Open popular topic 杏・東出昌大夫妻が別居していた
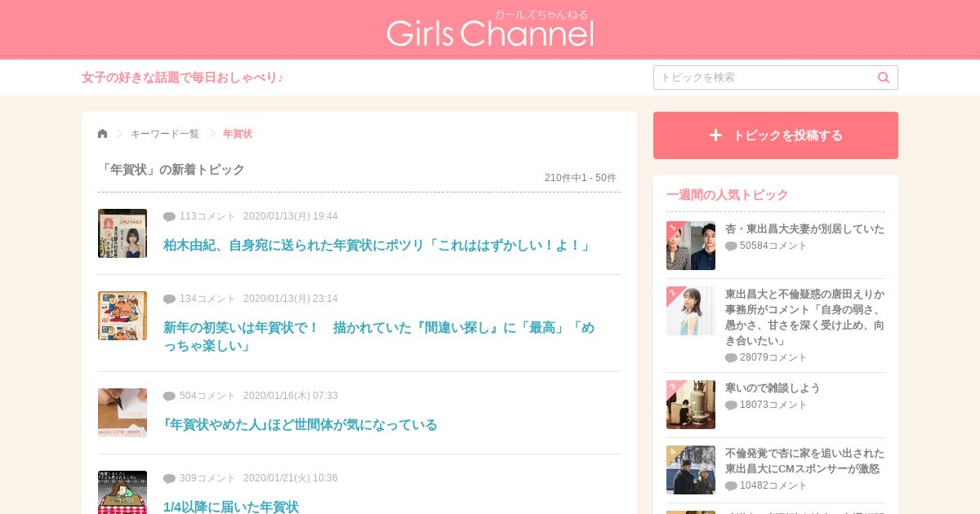980x514 pixels. pos(804,229)
